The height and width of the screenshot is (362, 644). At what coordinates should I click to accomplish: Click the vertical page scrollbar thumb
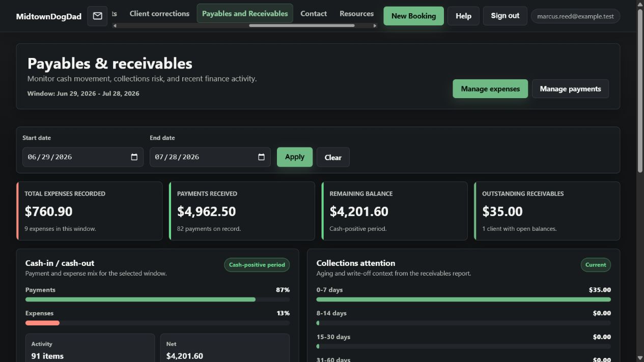coord(640,90)
